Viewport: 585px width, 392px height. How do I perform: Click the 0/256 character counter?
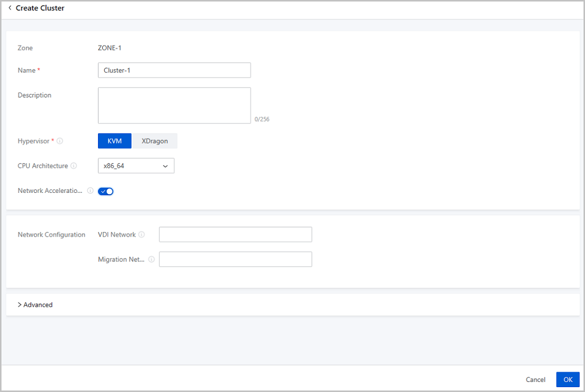coord(262,119)
